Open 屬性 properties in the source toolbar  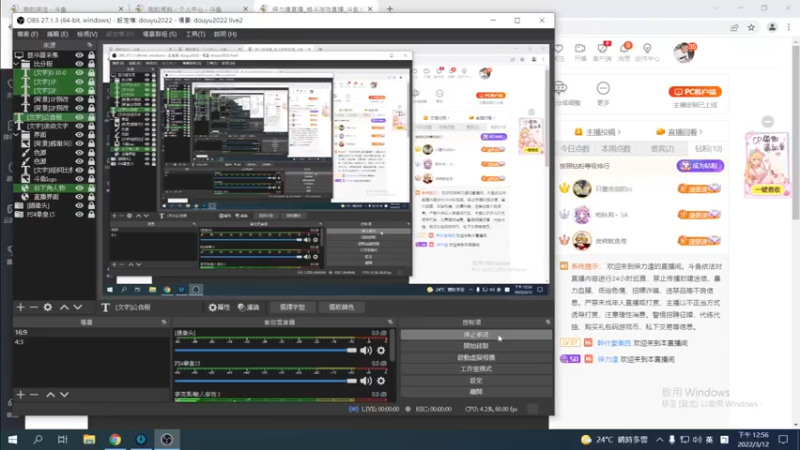pos(219,307)
